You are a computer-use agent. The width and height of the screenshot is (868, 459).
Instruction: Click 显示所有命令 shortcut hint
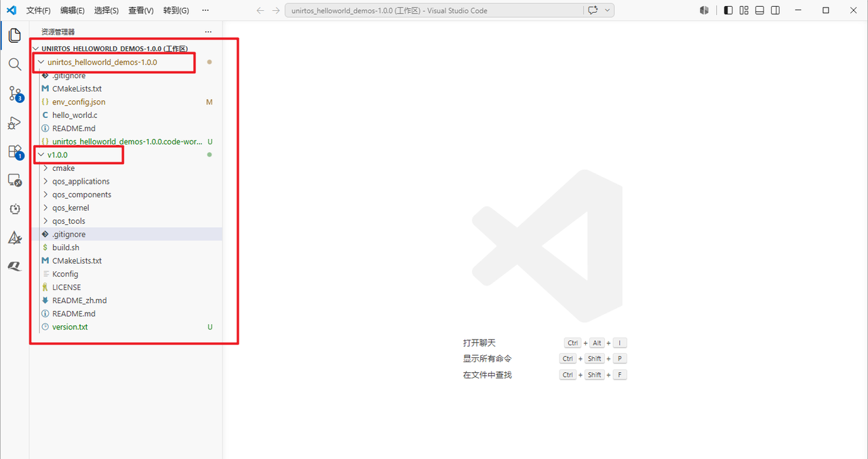[488, 359]
